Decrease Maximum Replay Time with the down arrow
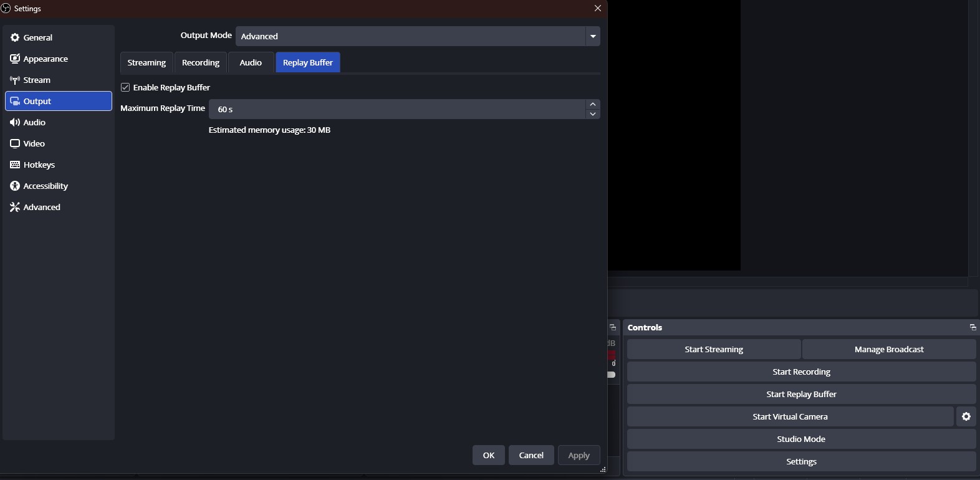The image size is (980, 480). pyautogui.click(x=593, y=114)
